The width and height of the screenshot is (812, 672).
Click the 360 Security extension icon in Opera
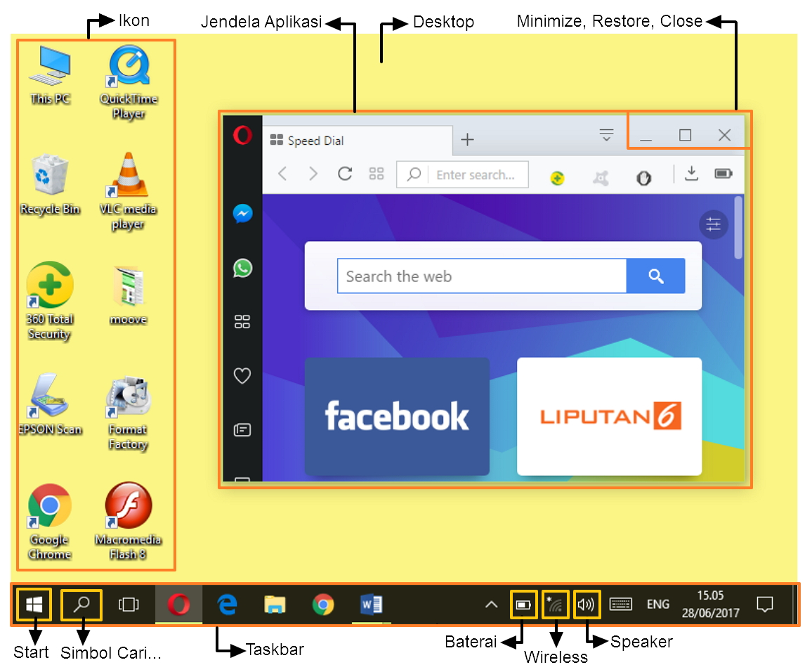[557, 179]
